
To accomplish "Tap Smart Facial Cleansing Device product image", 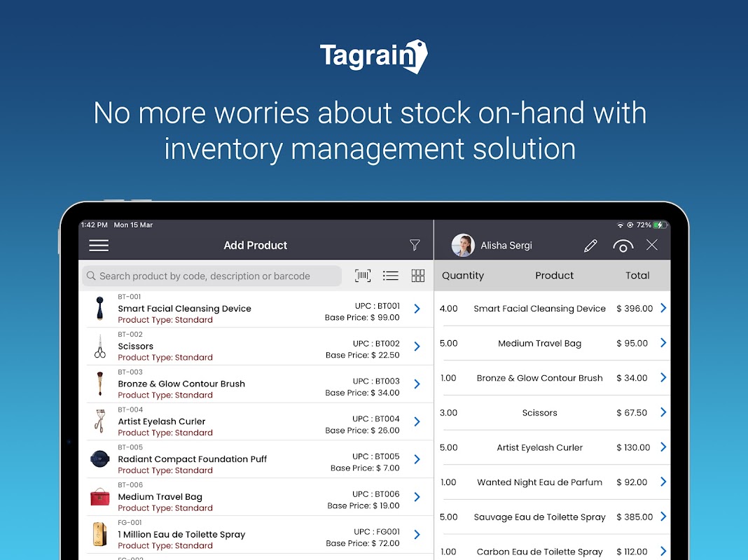I will coord(99,309).
